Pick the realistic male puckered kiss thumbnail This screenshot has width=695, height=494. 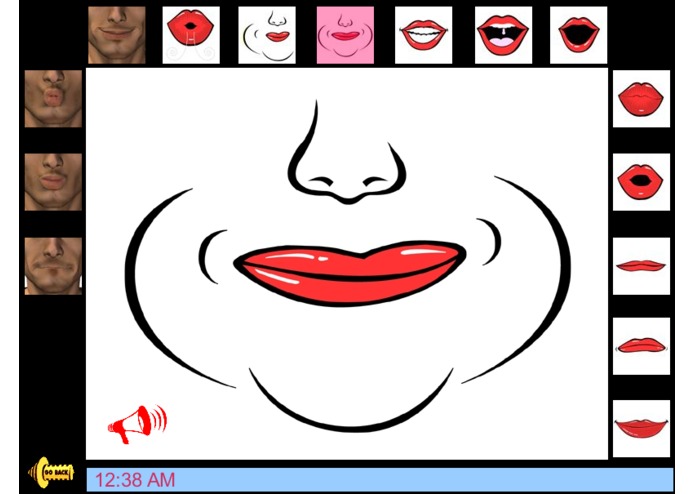point(53,98)
